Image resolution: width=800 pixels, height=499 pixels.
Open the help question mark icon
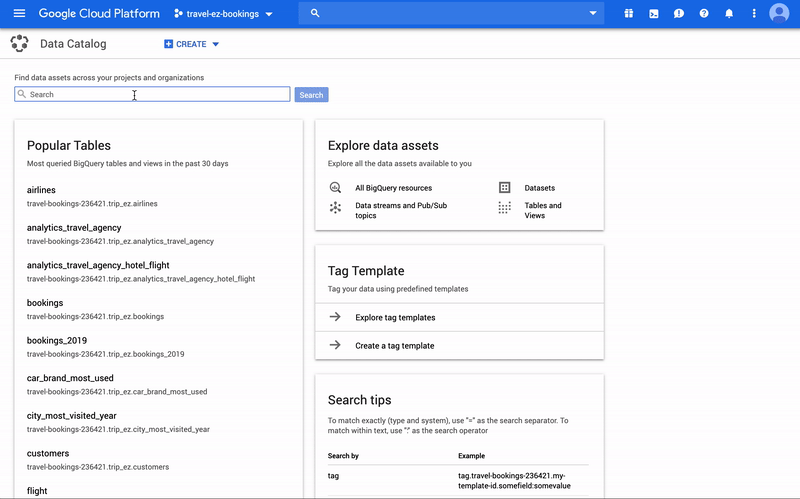point(704,14)
